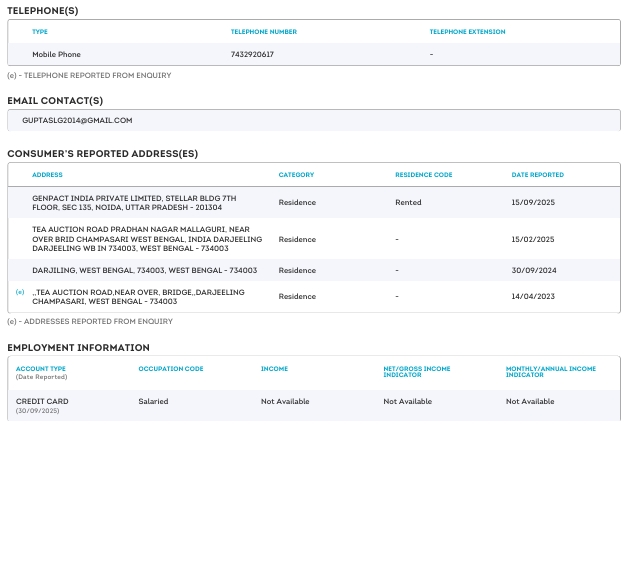The height and width of the screenshot is (567, 630).
Task: Click the date 14/04/2023
Action: pyautogui.click(x=531, y=296)
